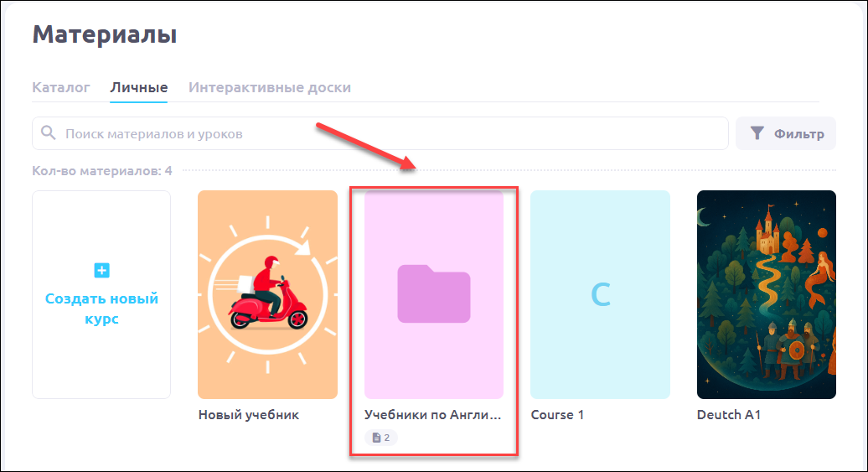
Task: Click the Создать новый курс card
Action: [x=101, y=295]
